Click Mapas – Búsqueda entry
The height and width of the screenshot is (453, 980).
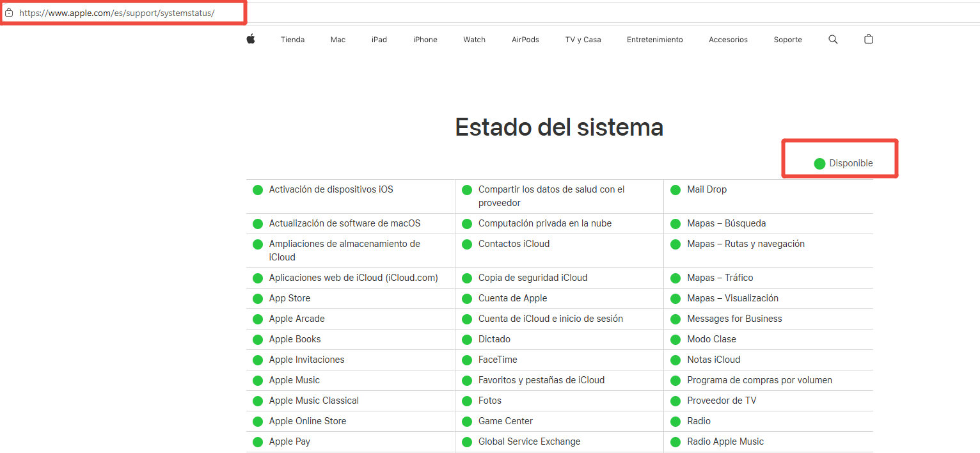tap(726, 223)
